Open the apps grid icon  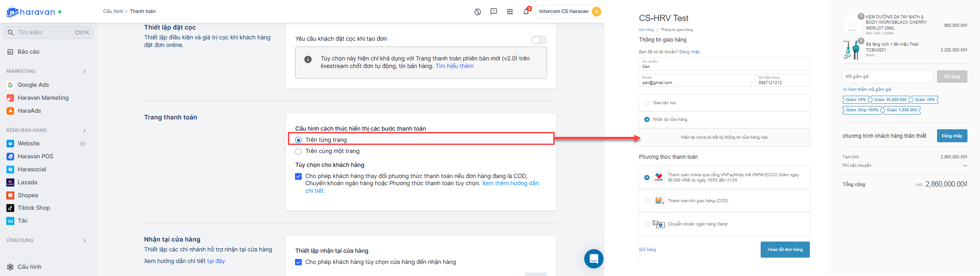click(x=510, y=12)
